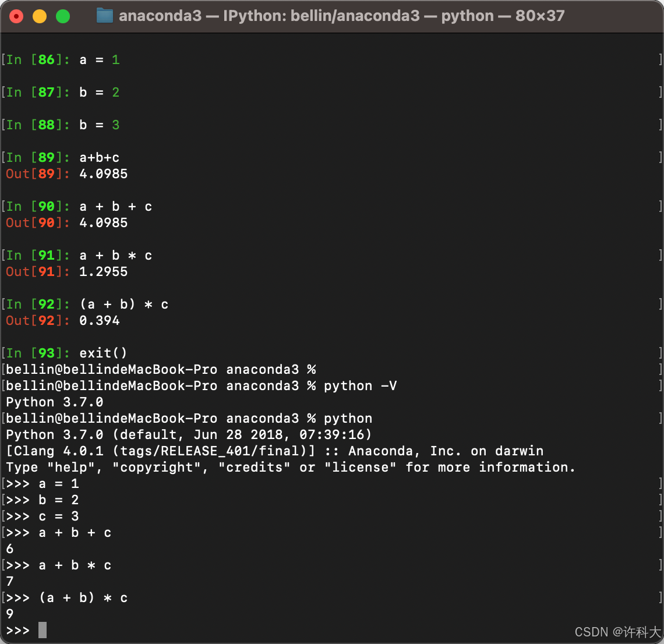The height and width of the screenshot is (644, 664).
Task: Click the Python 3.7.0 (default, Jun 28 2018) line
Action: pos(189,435)
